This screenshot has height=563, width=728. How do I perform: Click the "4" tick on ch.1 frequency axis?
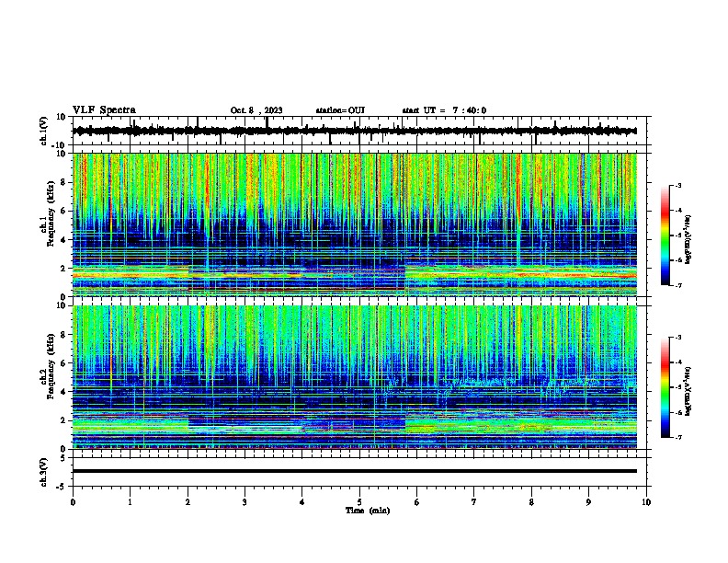coord(63,240)
